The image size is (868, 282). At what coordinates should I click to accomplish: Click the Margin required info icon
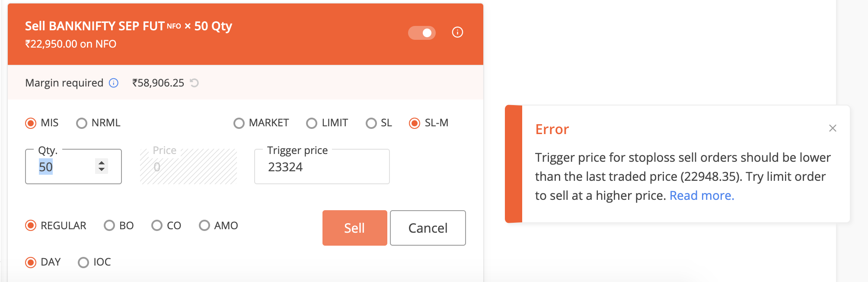114,83
